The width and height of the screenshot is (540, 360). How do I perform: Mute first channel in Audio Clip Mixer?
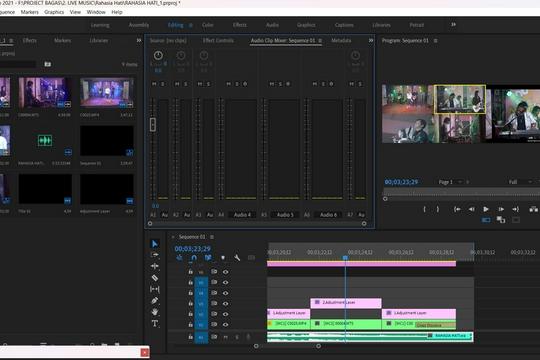tap(154, 84)
